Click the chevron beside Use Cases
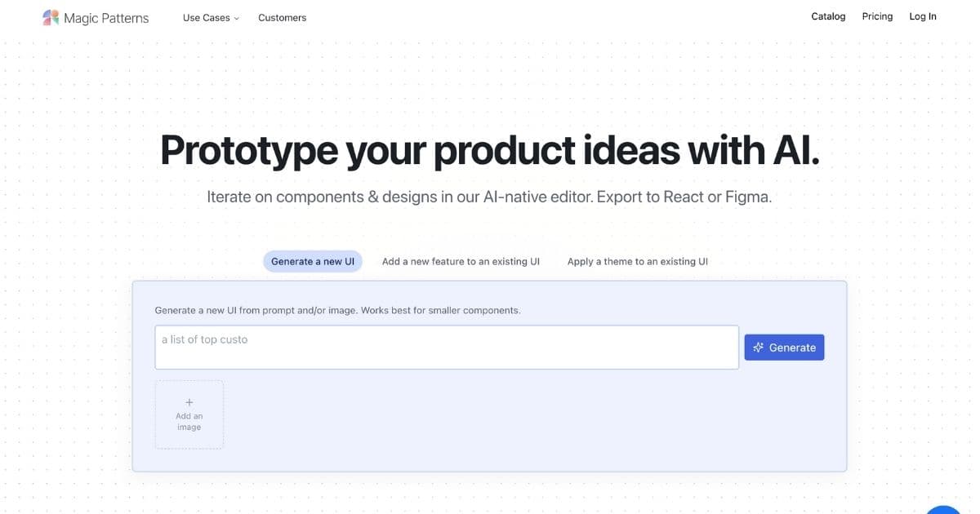The width and height of the screenshot is (980, 514). tap(237, 18)
